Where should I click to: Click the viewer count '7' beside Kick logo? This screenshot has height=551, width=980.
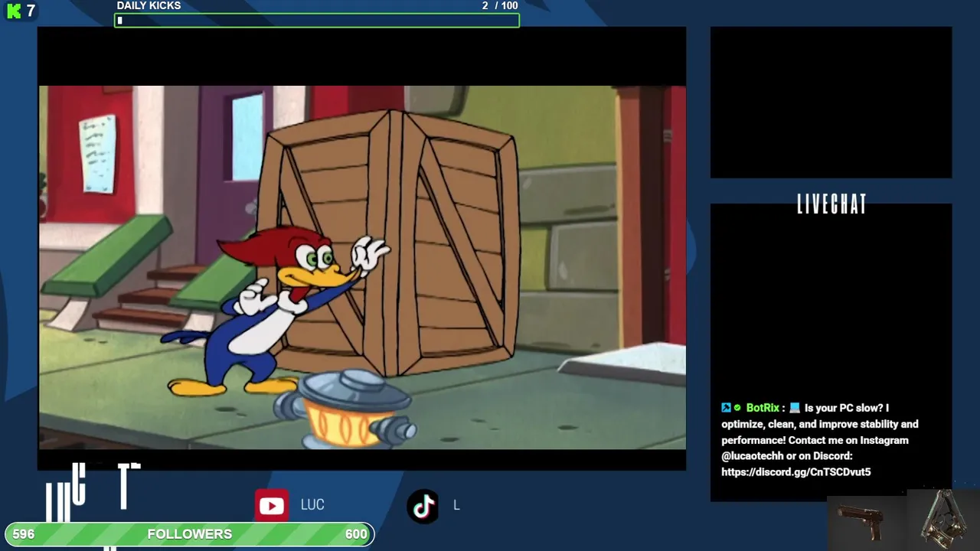coord(31,11)
